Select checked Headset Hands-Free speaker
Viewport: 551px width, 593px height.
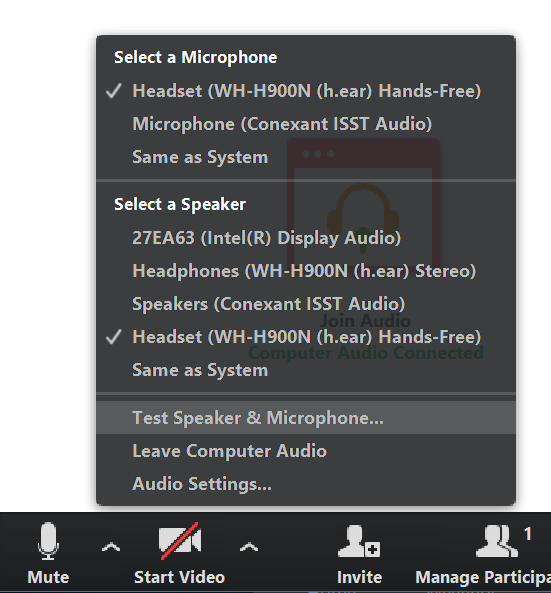pyautogui.click(x=306, y=337)
